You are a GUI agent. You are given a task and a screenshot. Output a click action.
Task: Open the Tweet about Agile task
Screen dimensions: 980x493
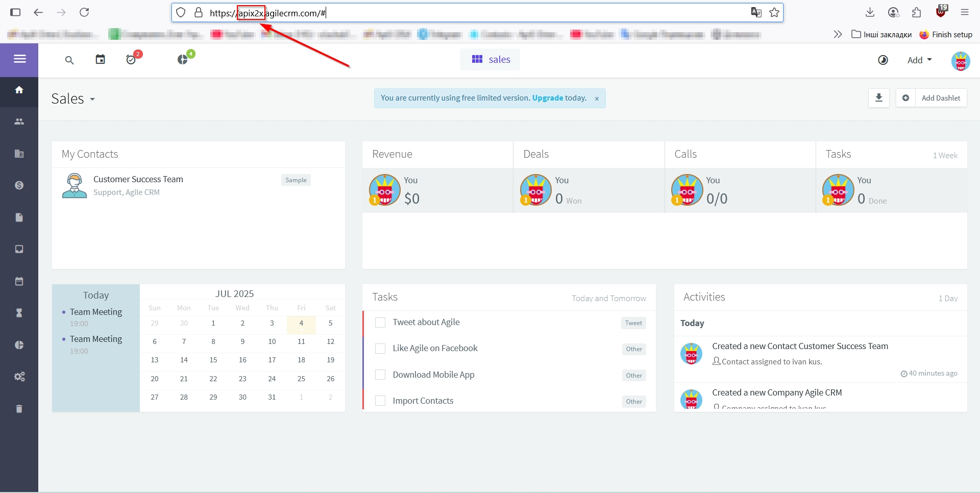pos(426,322)
